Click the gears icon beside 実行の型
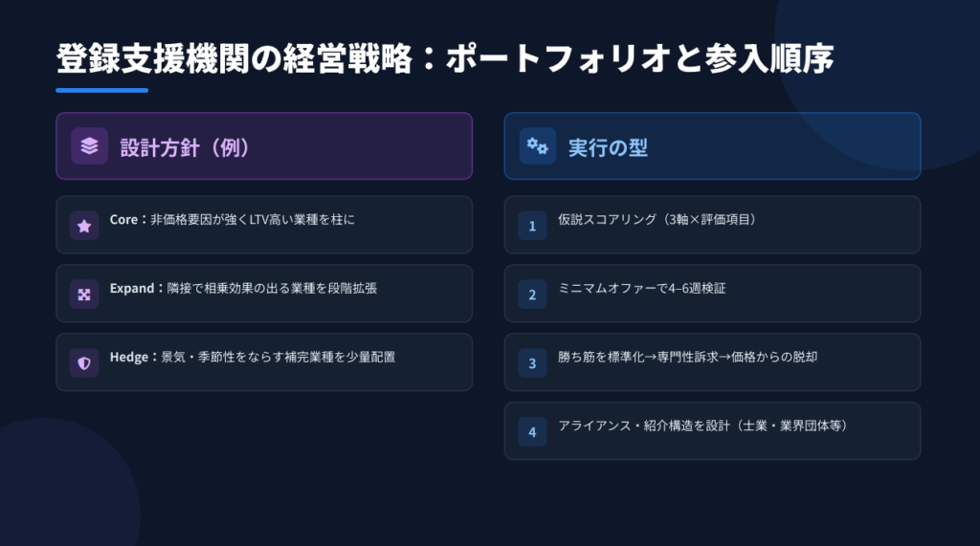This screenshot has width=980, height=546. [538, 146]
